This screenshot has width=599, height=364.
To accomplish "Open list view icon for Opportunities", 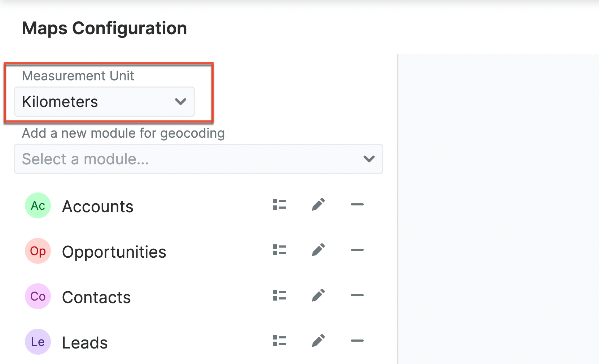I will click(x=279, y=250).
